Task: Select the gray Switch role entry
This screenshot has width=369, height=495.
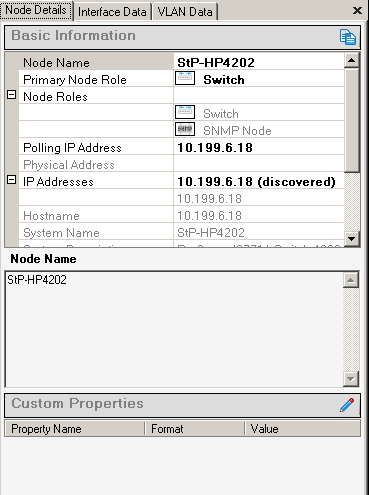Action: coord(221,114)
